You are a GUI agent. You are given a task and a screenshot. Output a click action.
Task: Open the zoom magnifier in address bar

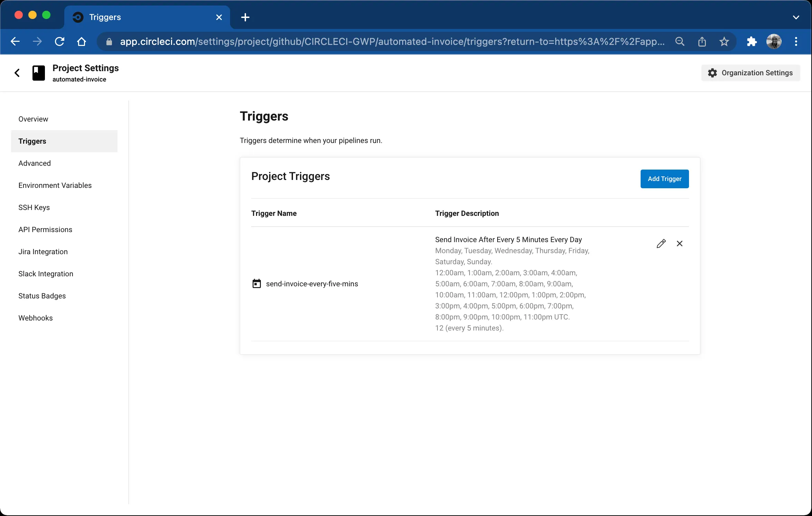tap(680, 41)
